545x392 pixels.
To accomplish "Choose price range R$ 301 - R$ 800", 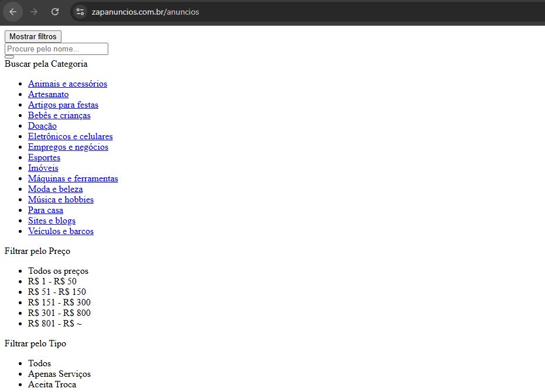I will click(59, 313).
